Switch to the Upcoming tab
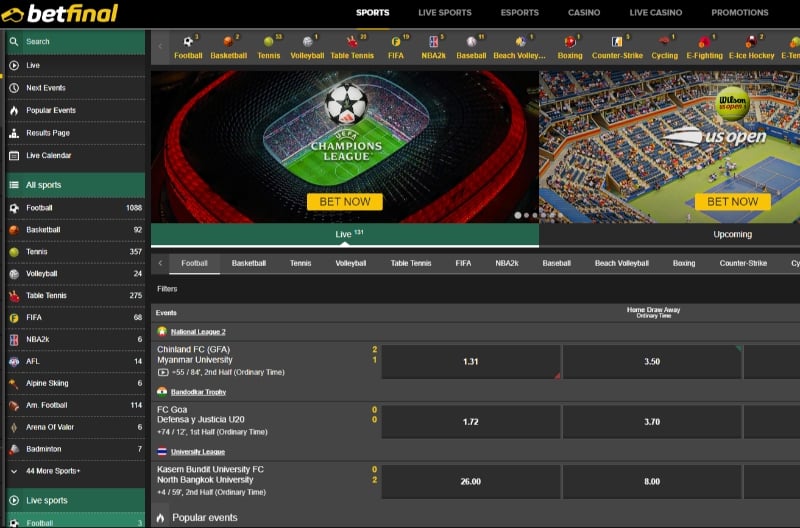800x528 pixels. (x=732, y=235)
